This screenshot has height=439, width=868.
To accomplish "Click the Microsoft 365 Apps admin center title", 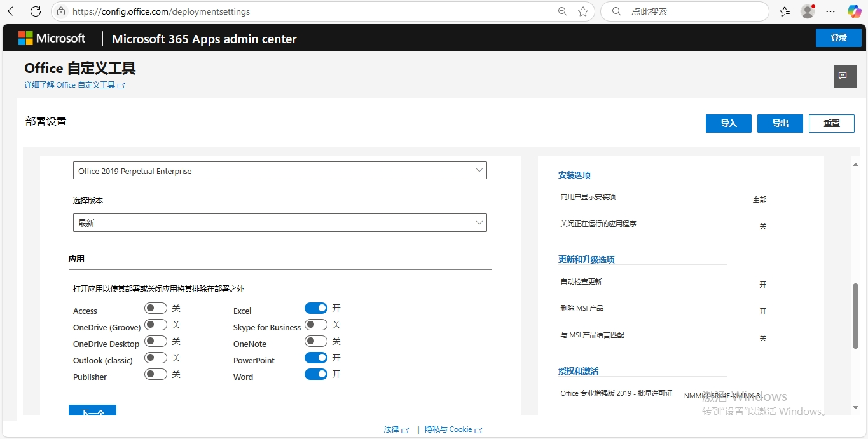I will coord(204,39).
